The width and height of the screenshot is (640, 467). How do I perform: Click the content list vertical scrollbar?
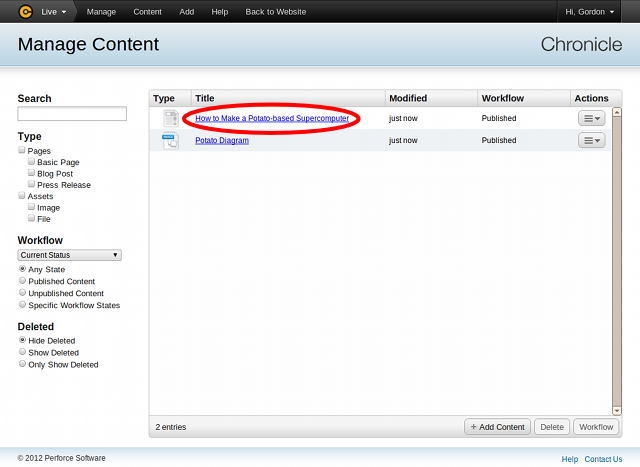click(616, 260)
